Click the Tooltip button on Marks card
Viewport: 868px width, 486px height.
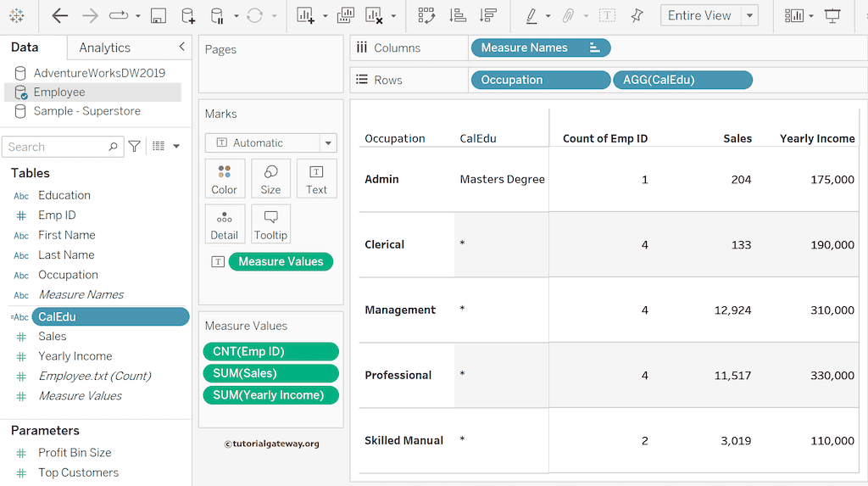[270, 224]
